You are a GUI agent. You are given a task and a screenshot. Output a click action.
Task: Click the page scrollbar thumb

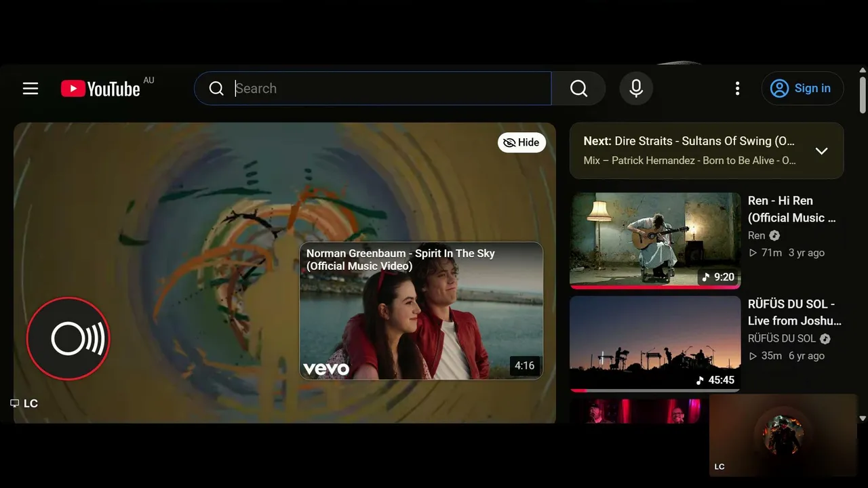(x=863, y=95)
